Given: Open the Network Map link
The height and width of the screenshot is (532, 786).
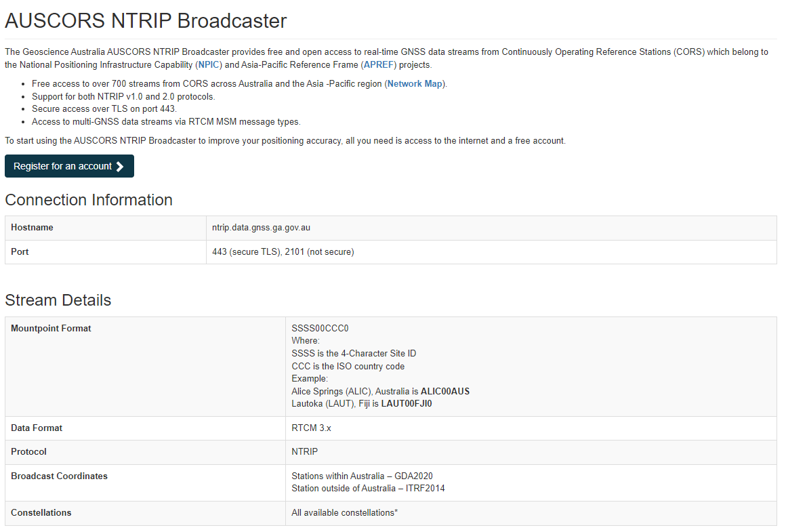Looking at the screenshot, I should (415, 84).
